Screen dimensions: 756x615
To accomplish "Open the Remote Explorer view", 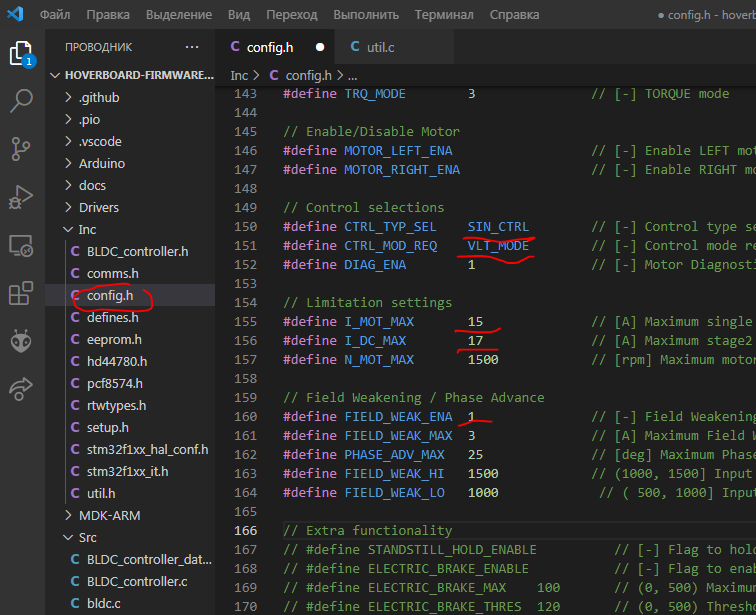I will click(21, 244).
